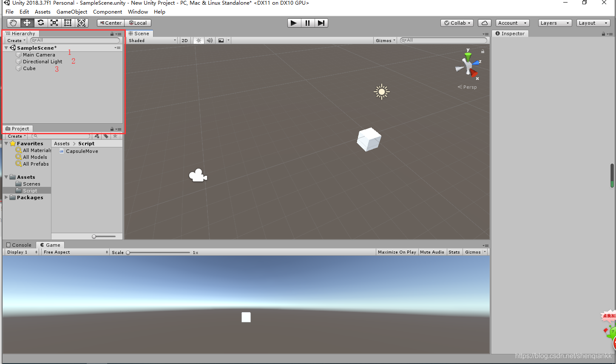Adjust Project icon size slider

[x=104, y=236]
